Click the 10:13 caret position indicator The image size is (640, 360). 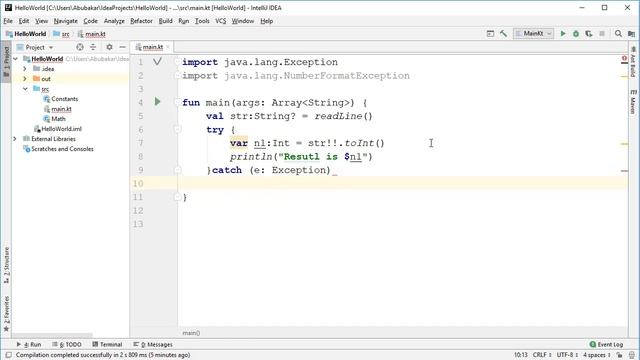click(521, 355)
